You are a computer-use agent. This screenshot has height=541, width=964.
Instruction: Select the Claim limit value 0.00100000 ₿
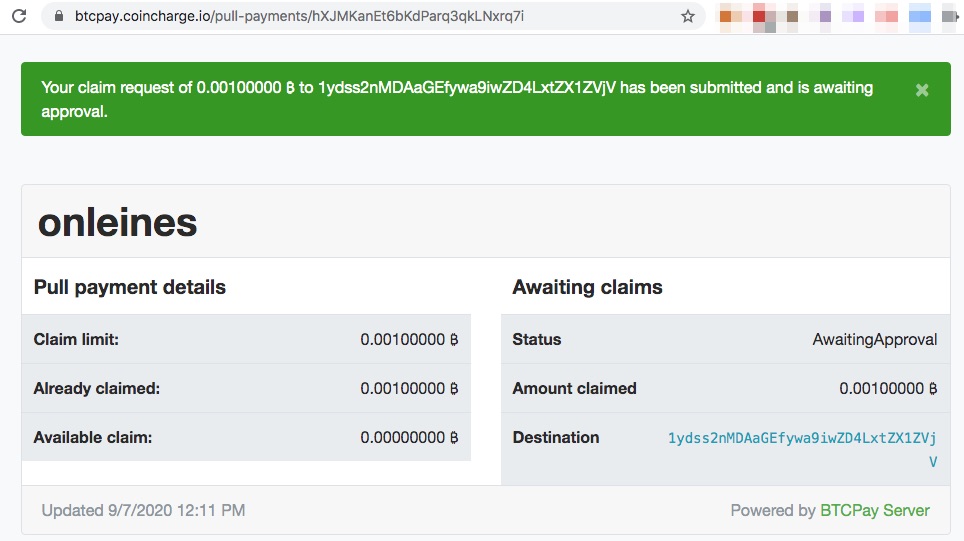click(x=409, y=339)
